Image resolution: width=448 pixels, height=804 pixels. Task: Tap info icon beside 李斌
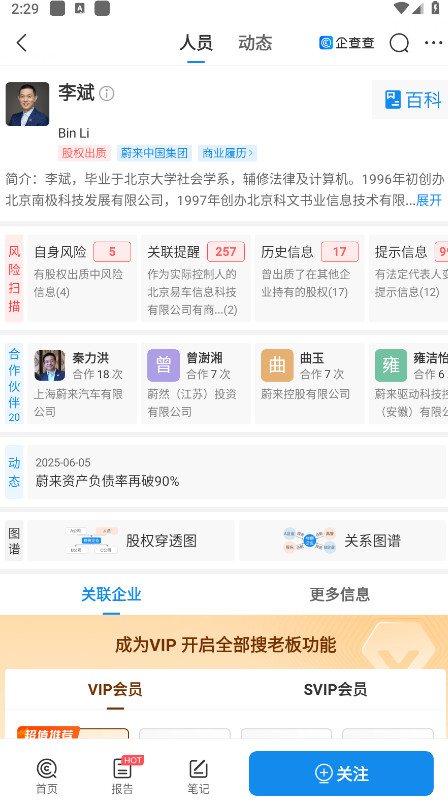(107, 94)
